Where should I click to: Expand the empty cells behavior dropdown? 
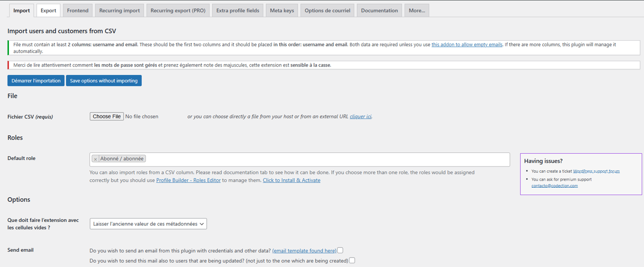[x=148, y=224]
